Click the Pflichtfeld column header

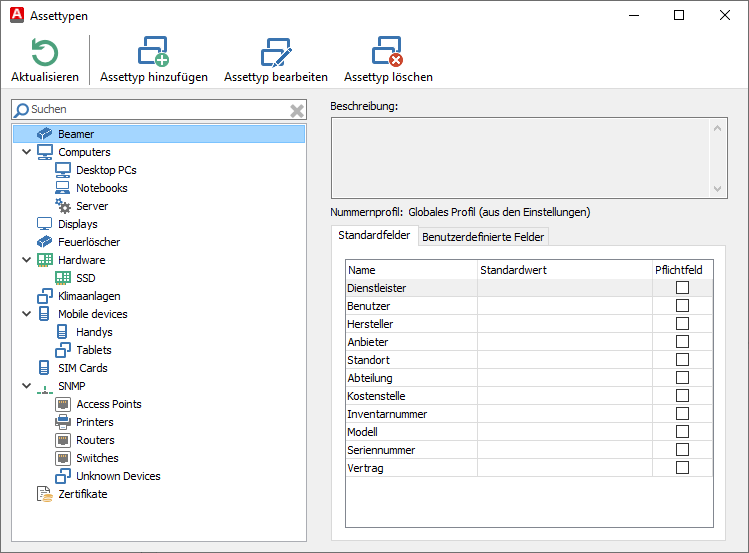coord(683,270)
